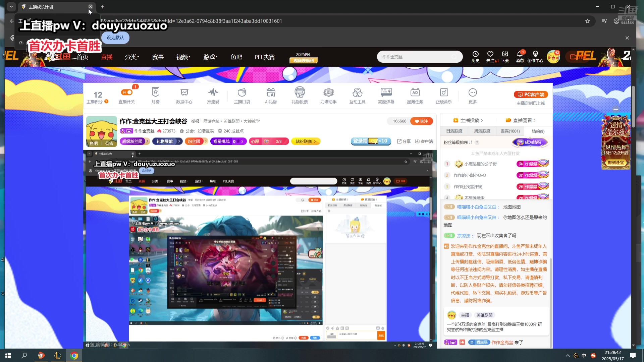Bookmark page with the star icon
Screen dimensions: 644x362
588,21
